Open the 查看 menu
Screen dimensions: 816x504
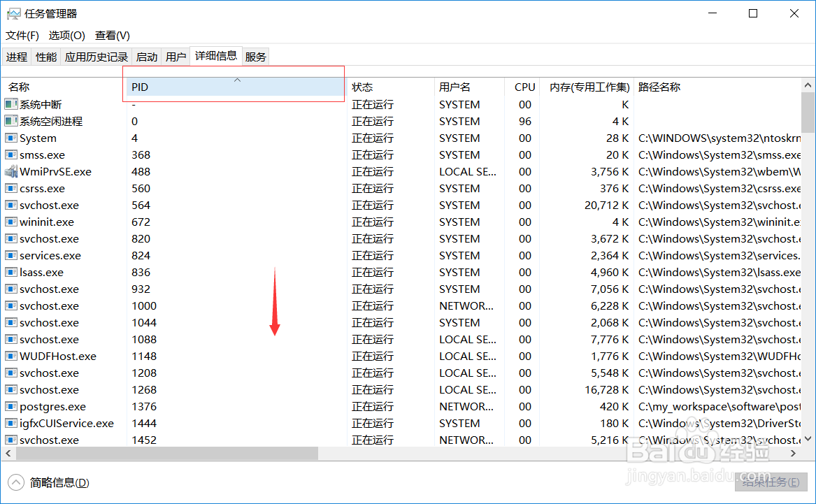coord(112,35)
